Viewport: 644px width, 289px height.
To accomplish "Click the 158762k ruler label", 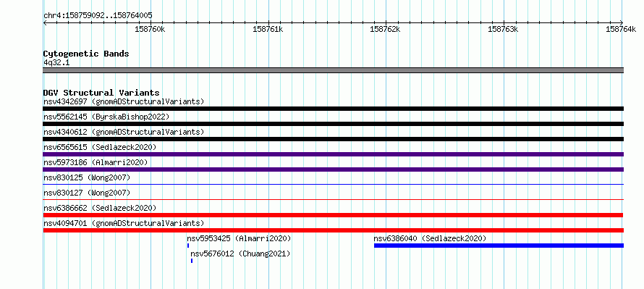I will click(x=385, y=29).
